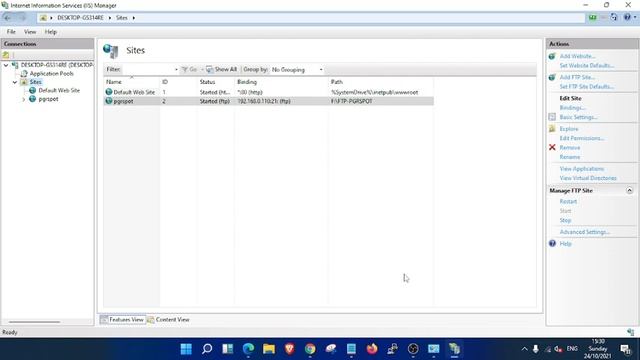
Task: Click the Add FTP Site link
Action: coord(577,77)
